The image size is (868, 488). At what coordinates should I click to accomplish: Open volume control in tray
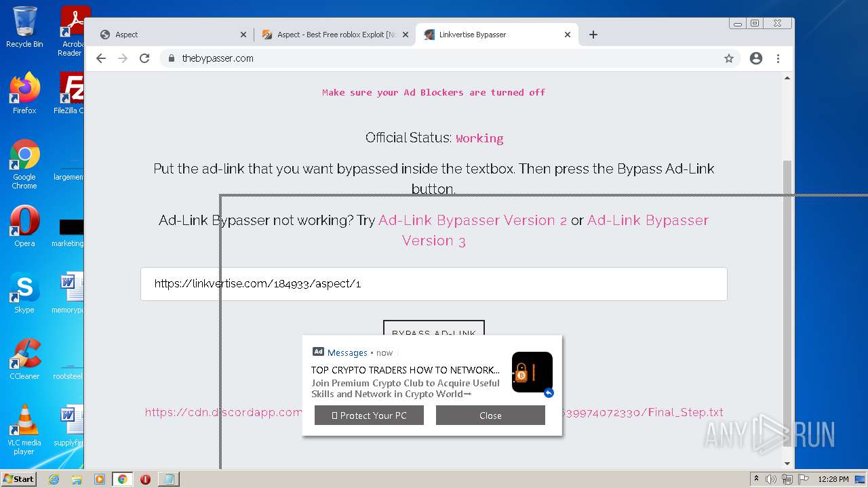tap(771, 479)
